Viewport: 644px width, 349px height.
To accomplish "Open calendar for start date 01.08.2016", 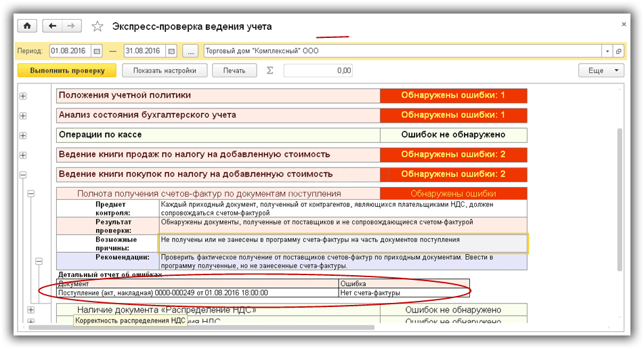I will coord(97,51).
